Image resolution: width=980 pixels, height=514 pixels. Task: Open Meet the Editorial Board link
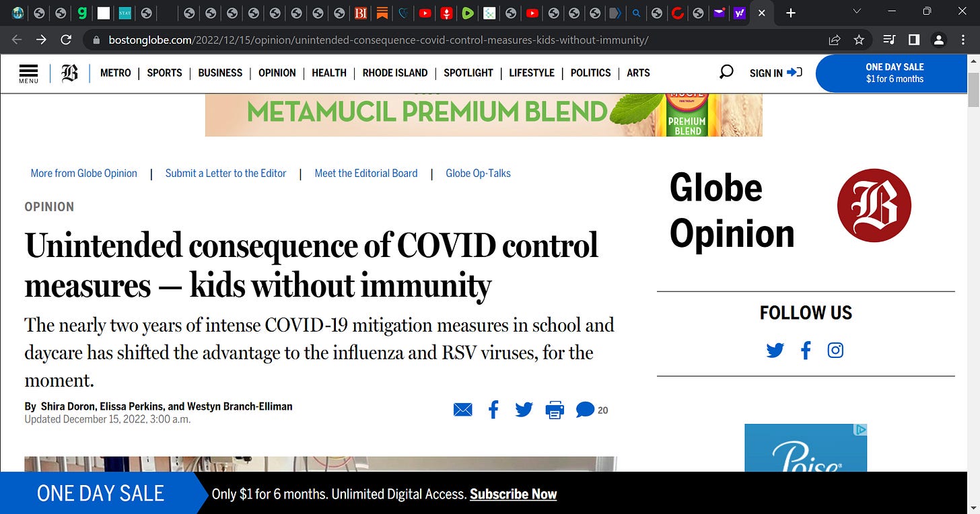click(366, 174)
